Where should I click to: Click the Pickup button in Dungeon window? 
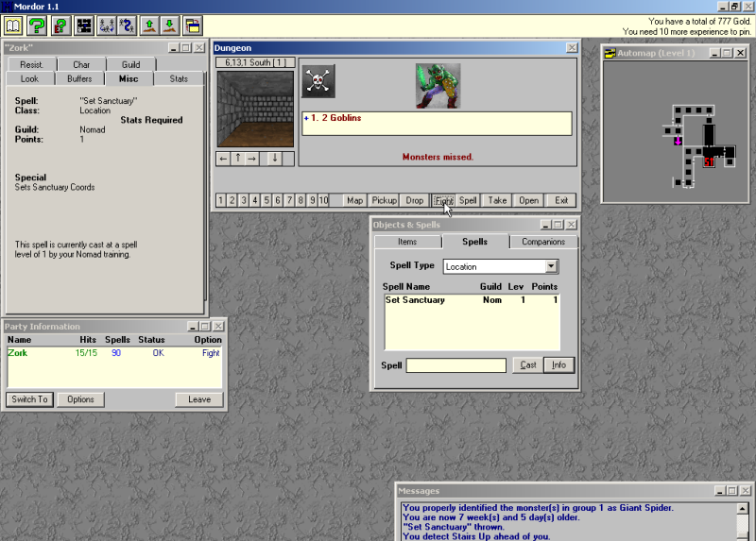point(384,200)
